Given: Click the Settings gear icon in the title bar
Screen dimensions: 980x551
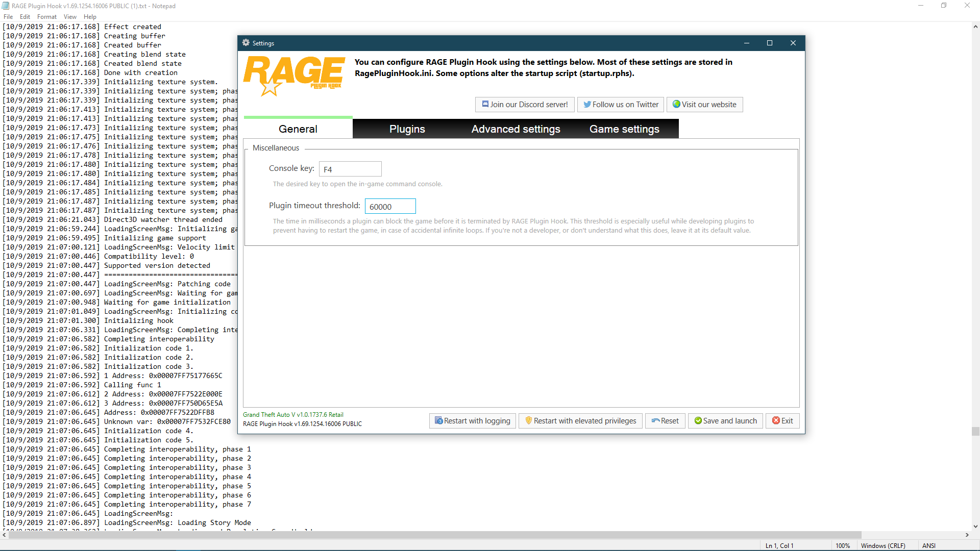Looking at the screenshot, I should 246,43.
